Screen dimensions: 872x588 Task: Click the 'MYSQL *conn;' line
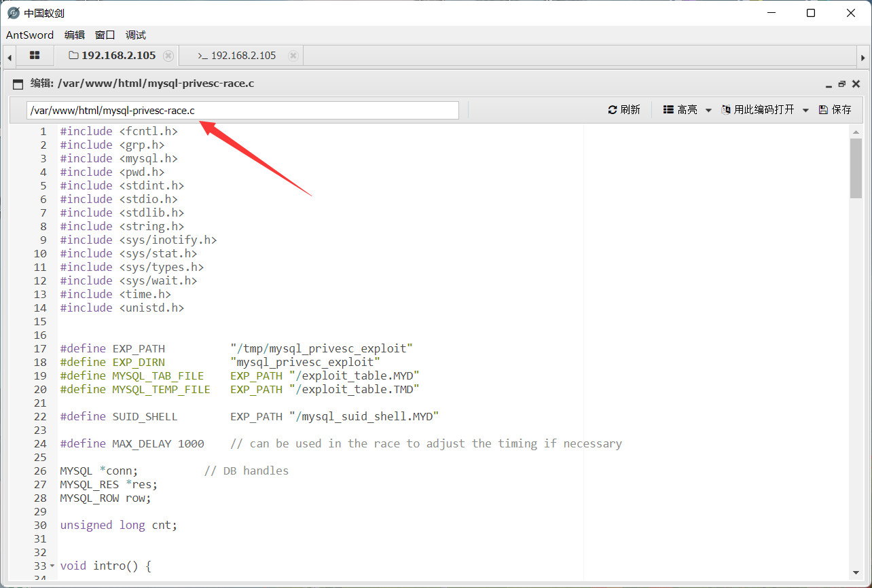tap(174, 471)
